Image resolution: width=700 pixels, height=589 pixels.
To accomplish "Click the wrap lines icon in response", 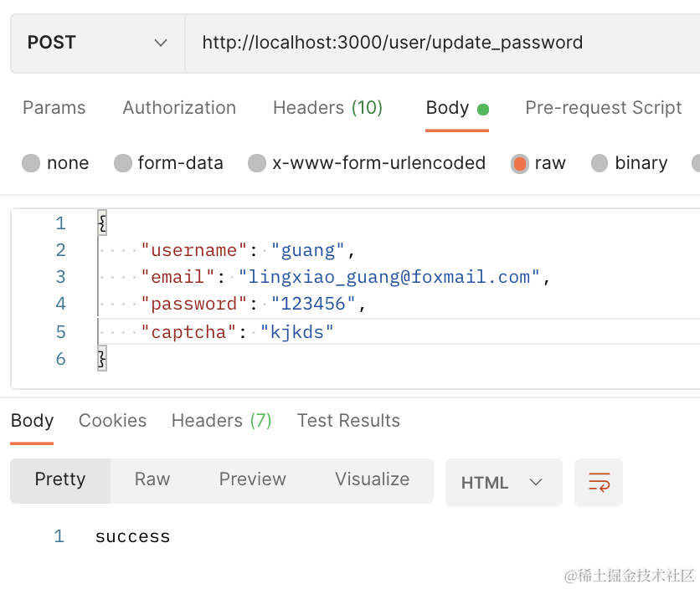I will 599,483.
